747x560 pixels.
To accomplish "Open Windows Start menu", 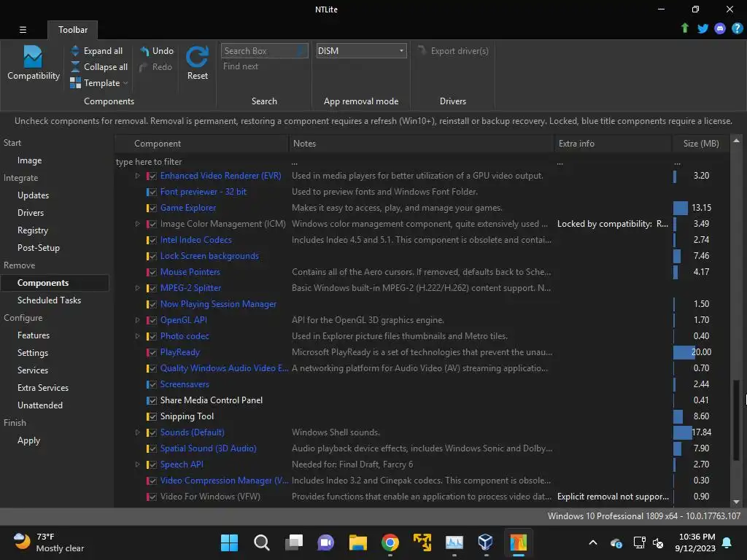I will 229,542.
